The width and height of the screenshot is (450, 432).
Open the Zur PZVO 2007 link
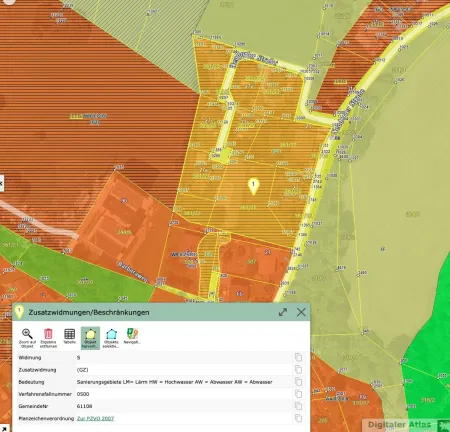pos(95,418)
